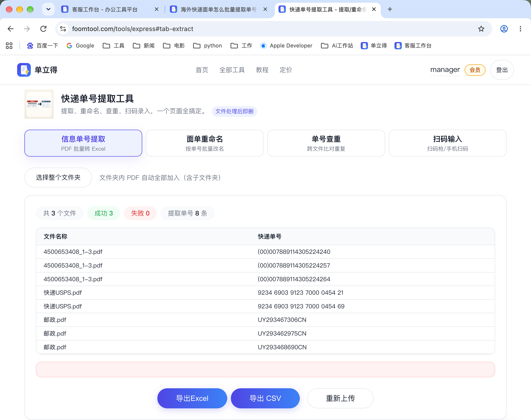Switch to the 海外快递面单 browser tab
The width and height of the screenshot is (531, 420).
(213, 9)
